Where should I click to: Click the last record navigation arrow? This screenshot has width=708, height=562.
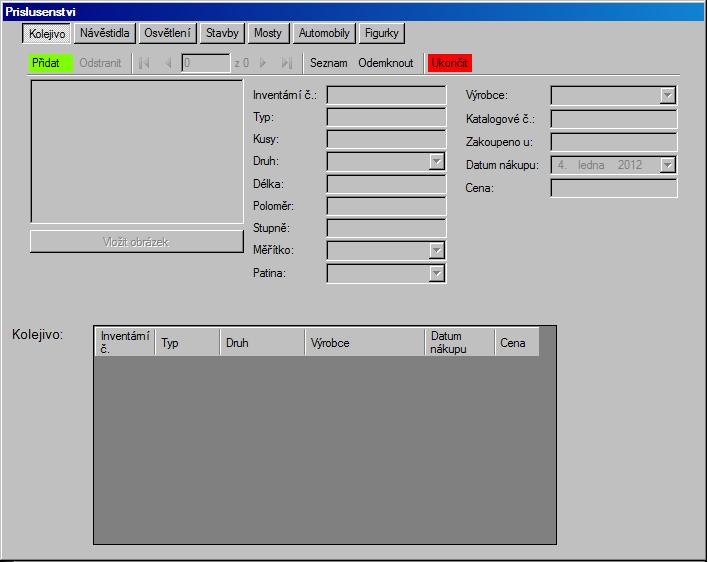tap(287, 63)
